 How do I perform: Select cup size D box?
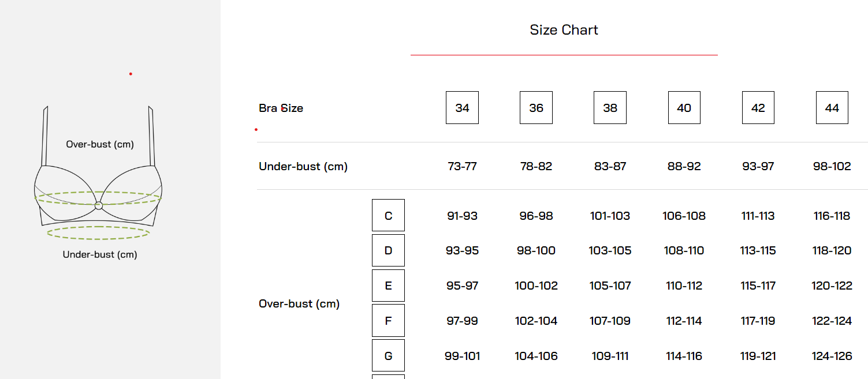[388, 250]
